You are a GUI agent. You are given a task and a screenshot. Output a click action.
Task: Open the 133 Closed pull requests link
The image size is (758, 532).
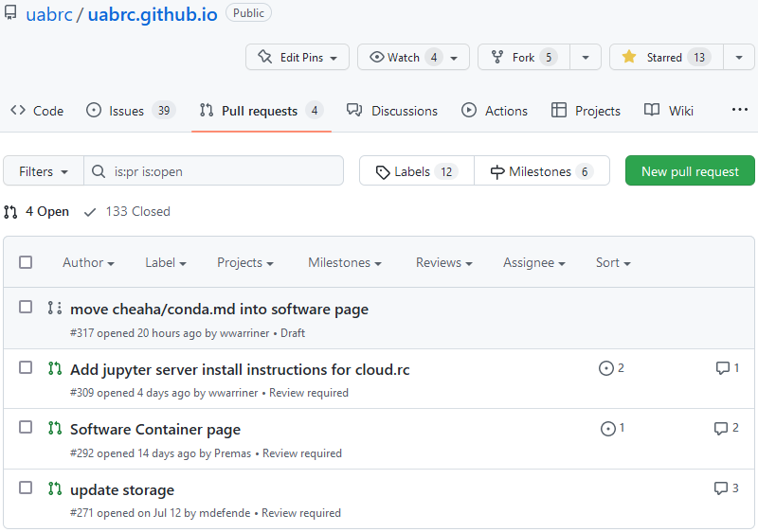coord(127,211)
